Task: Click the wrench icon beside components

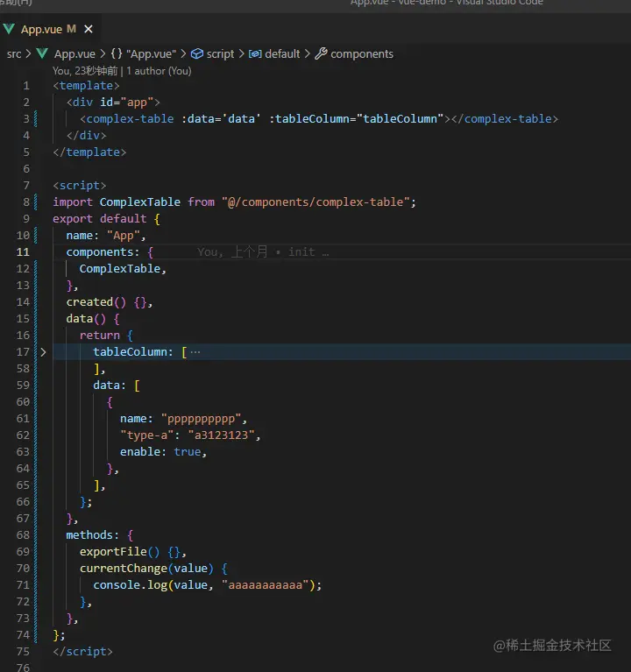Action: click(321, 54)
